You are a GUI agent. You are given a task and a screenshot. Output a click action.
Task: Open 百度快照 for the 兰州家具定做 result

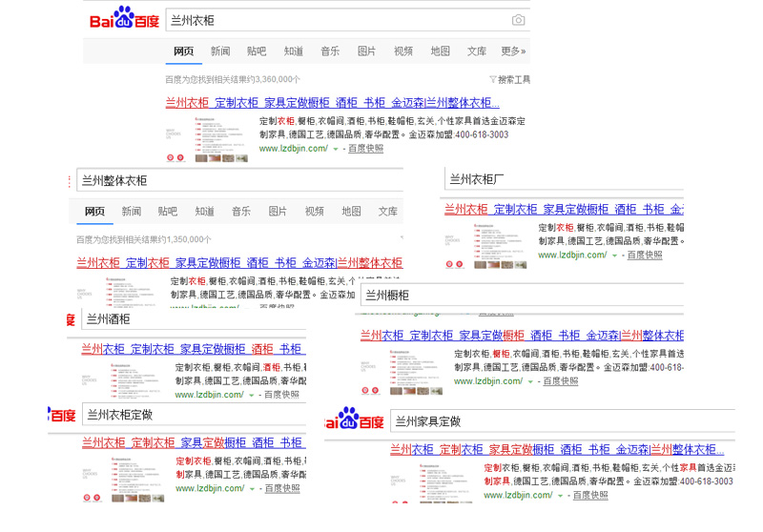pos(590,495)
